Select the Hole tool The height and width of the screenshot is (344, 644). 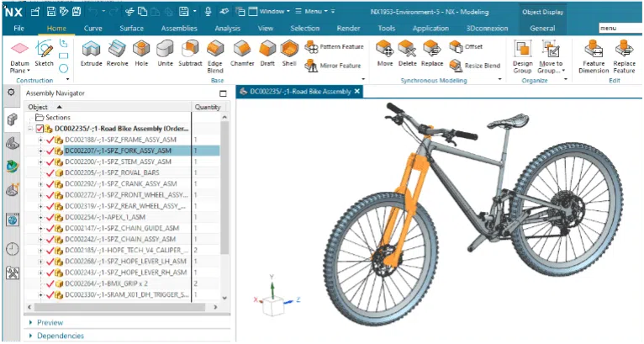click(x=141, y=53)
